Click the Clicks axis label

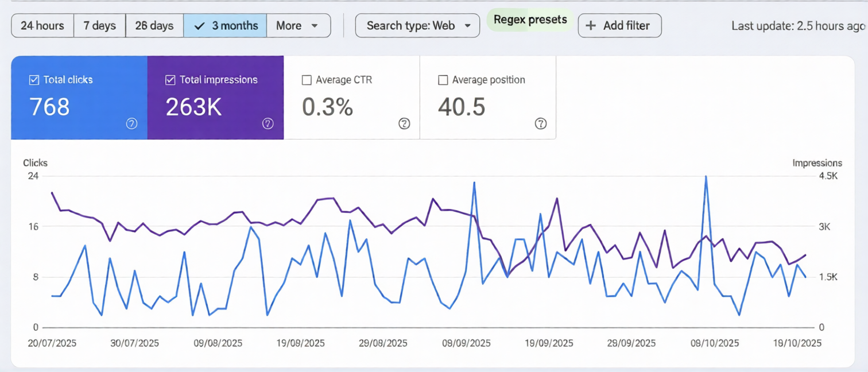coord(35,163)
